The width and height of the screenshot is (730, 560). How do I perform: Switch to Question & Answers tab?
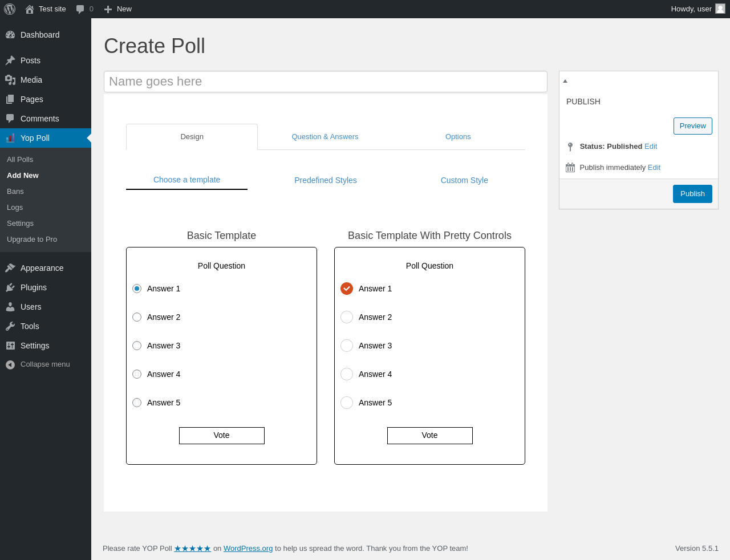tap(325, 137)
